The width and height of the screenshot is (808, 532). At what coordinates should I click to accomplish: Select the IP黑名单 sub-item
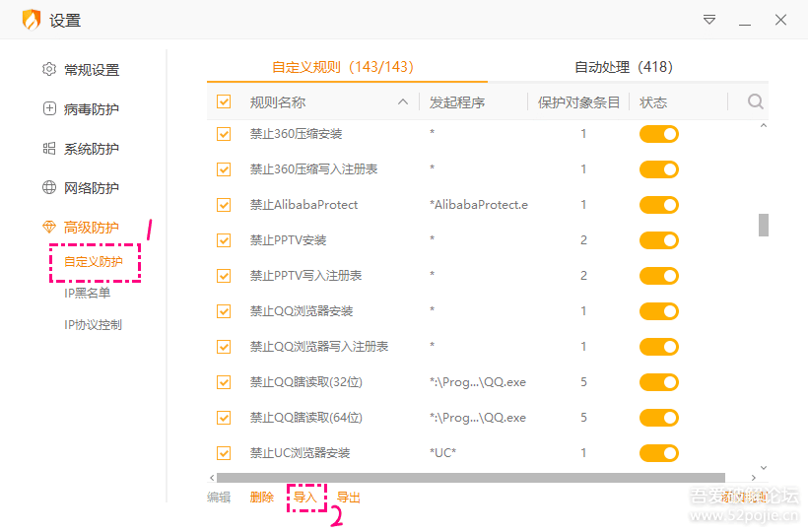[87, 293]
